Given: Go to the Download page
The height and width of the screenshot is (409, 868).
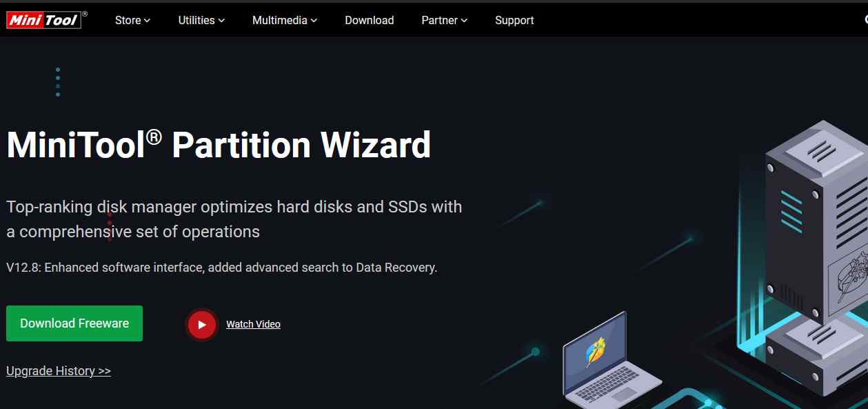Looking at the screenshot, I should (370, 20).
